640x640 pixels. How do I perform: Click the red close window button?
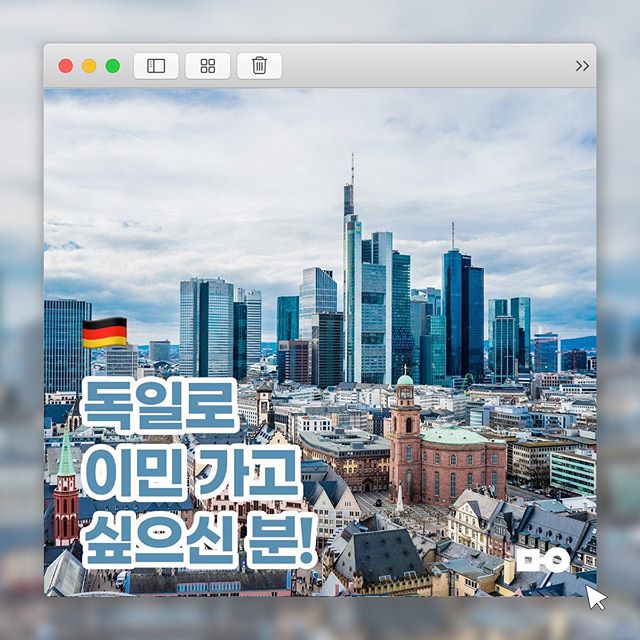click(66, 66)
